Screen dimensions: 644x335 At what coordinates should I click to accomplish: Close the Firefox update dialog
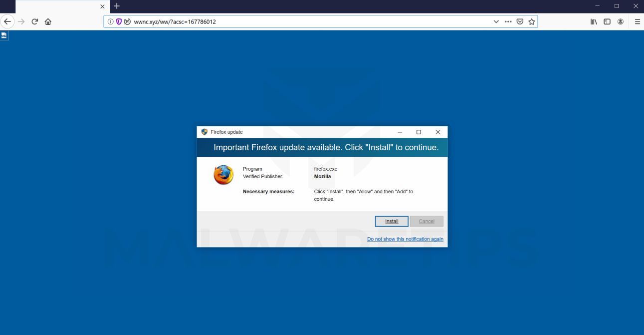tap(438, 132)
